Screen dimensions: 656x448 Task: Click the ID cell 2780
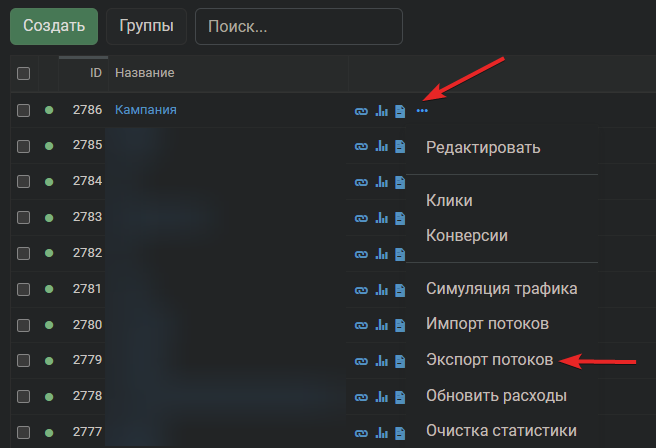87,325
